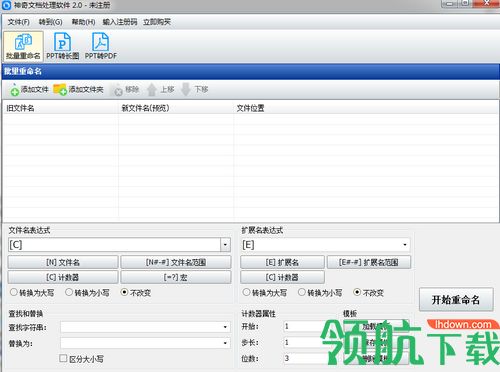The width and height of the screenshot is (500, 372).
Task: Click the counter 步长 value field
Action: [x=303, y=342]
